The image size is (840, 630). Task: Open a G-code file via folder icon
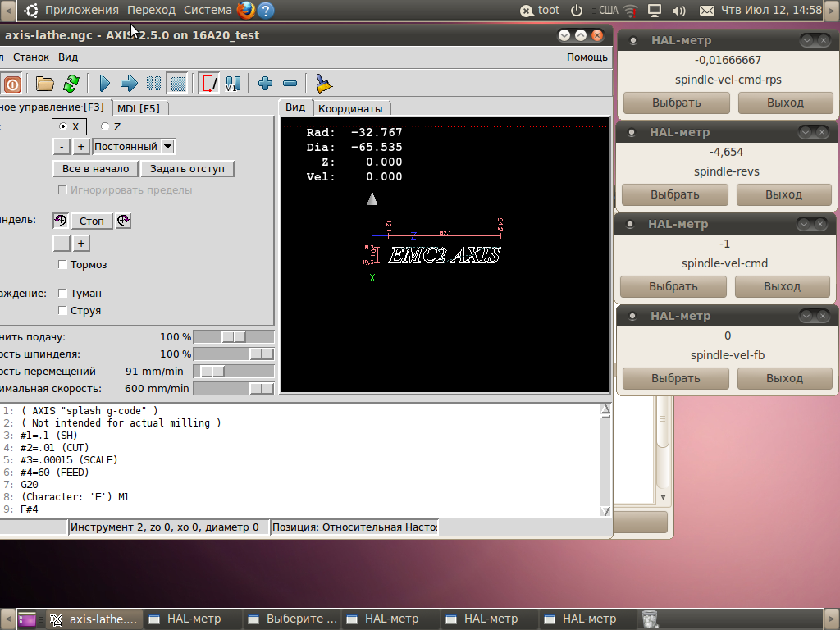[44, 84]
